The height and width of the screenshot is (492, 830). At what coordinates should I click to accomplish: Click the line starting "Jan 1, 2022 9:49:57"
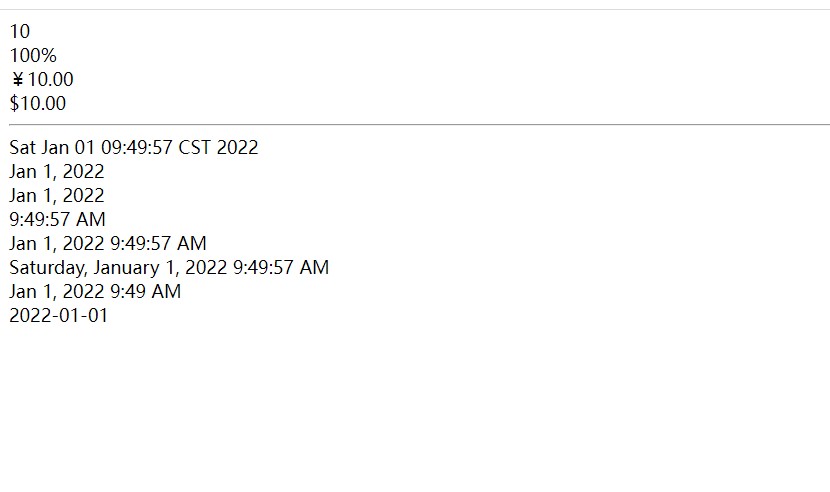point(107,244)
